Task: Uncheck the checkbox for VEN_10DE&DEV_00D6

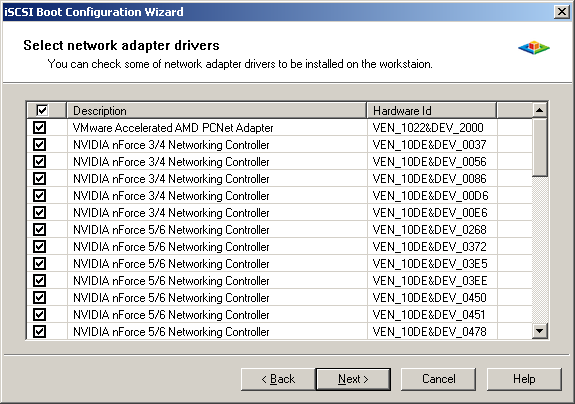Action: (x=40, y=195)
